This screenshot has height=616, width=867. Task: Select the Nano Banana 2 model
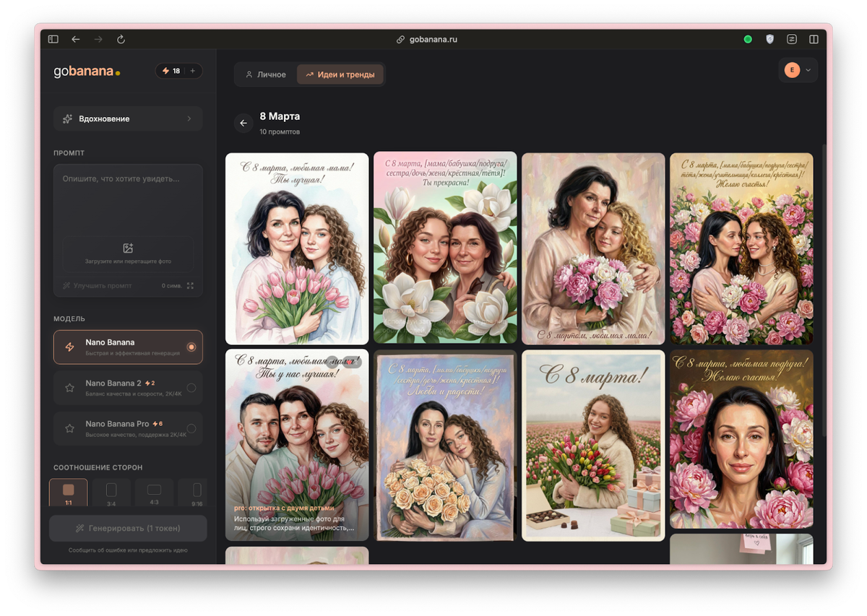tap(128, 388)
